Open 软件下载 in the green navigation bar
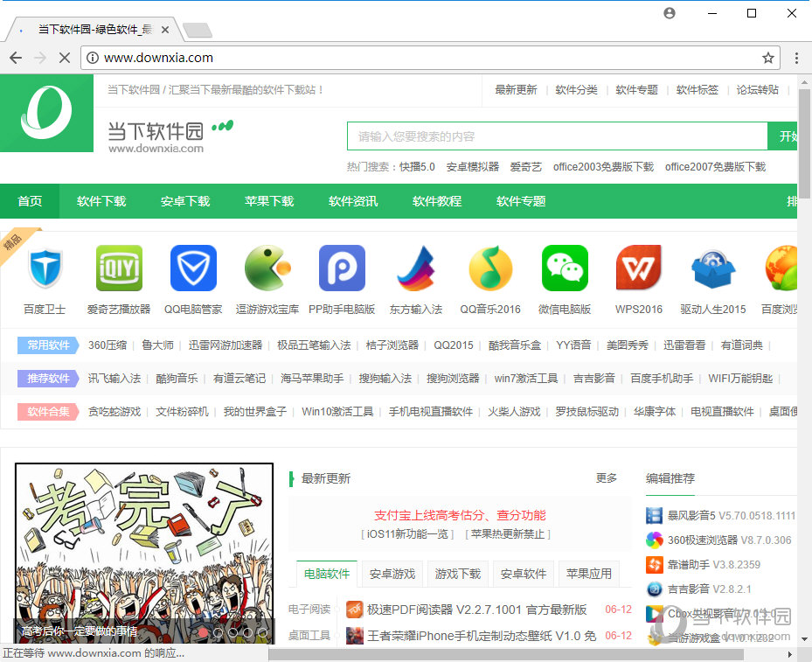This screenshot has width=812, height=662. tap(101, 201)
